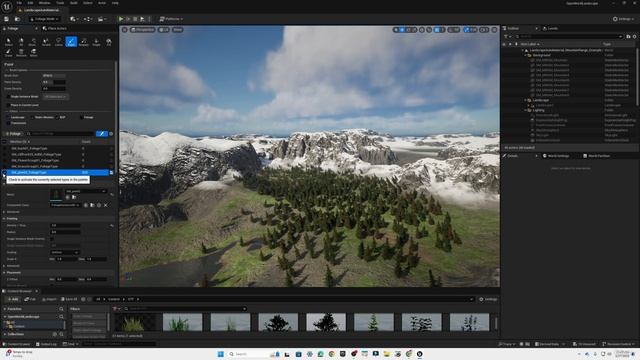Open the Scaling type dropdown
Image resolution: width=640 pixels, height=360 pixels.
tap(65, 252)
